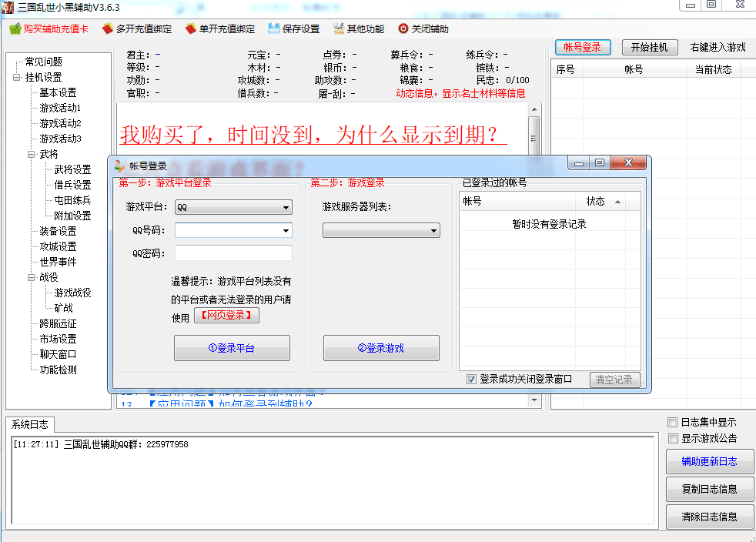Collapse the 挂机设置 tree node

(x=16, y=77)
